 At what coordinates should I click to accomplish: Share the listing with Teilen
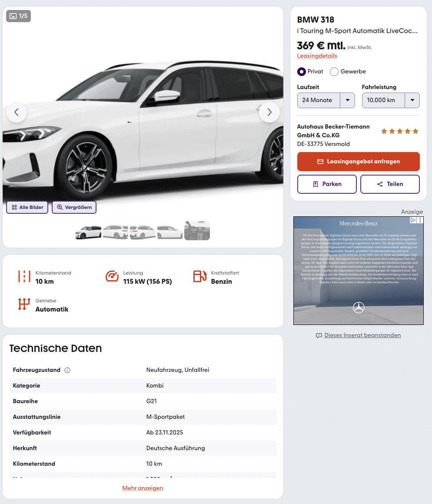[390, 184]
